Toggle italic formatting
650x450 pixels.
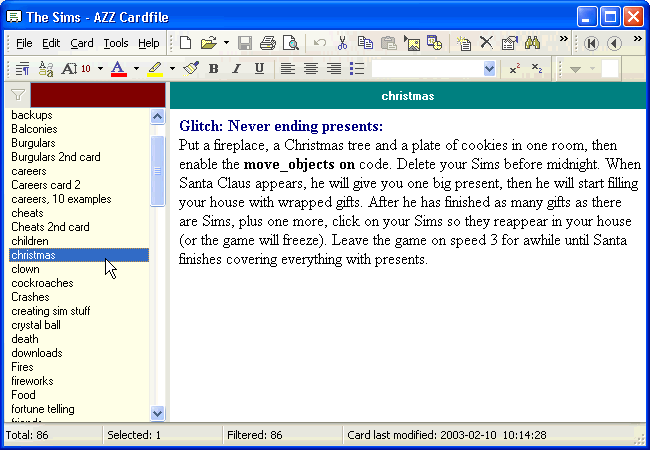(236, 69)
